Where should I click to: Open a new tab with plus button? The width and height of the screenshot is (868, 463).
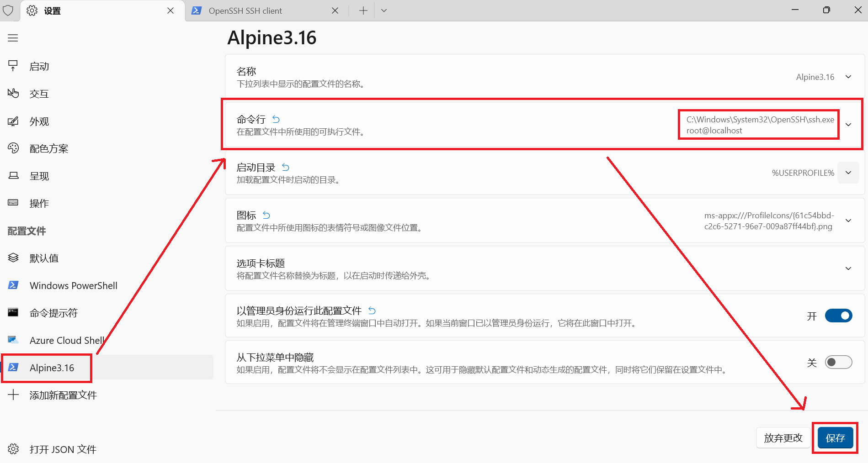pyautogui.click(x=363, y=11)
